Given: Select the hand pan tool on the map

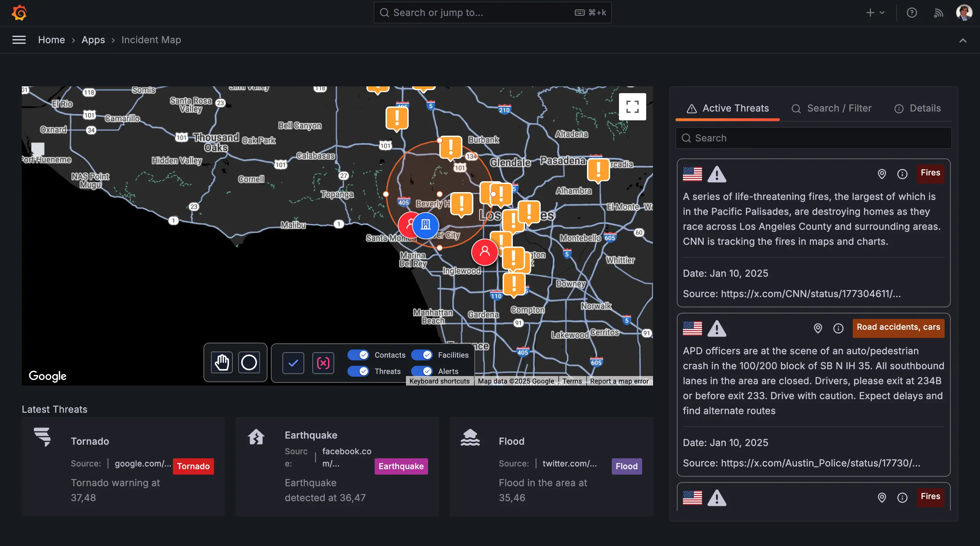Looking at the screenshot, I should click(221, 363).
